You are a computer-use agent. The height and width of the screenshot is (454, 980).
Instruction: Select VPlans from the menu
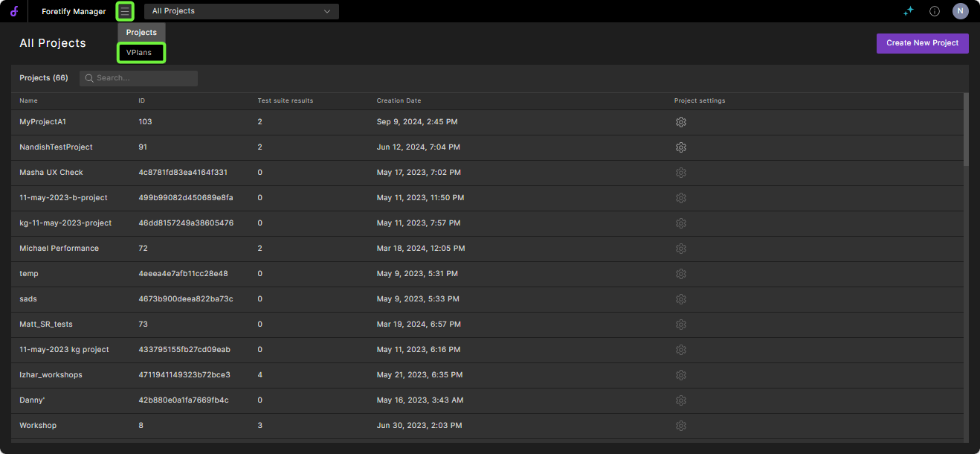[x=140, y=53]
